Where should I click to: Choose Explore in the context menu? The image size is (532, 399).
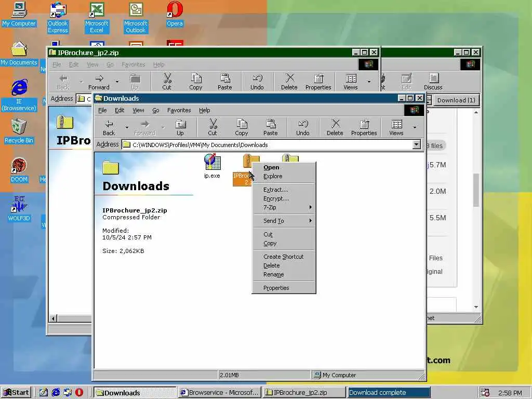pos(284,176)
